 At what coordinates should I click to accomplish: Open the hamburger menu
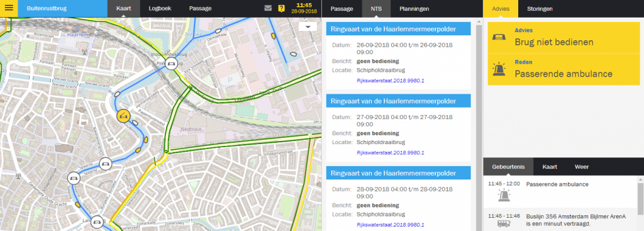tap(9, 8)
